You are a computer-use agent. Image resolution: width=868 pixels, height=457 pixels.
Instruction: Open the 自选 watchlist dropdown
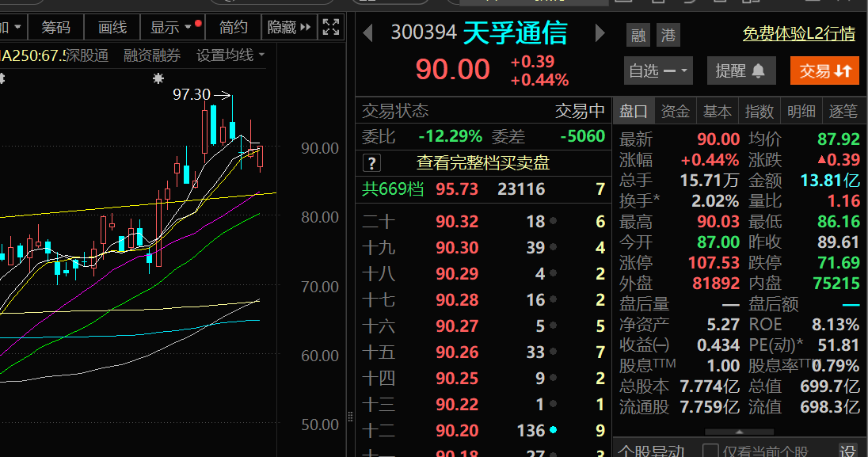[658, 71]
